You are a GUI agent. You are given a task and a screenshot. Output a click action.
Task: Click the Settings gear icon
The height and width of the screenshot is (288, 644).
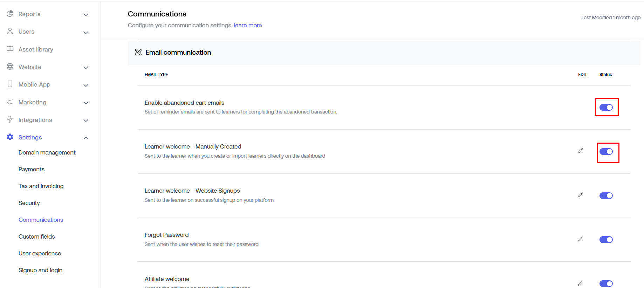coord(10,137)
